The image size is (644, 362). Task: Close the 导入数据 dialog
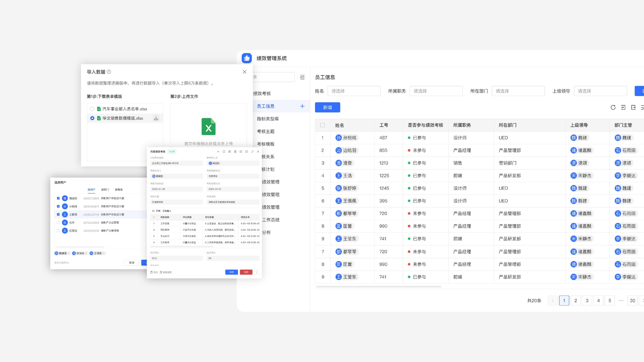coord(245,72)
